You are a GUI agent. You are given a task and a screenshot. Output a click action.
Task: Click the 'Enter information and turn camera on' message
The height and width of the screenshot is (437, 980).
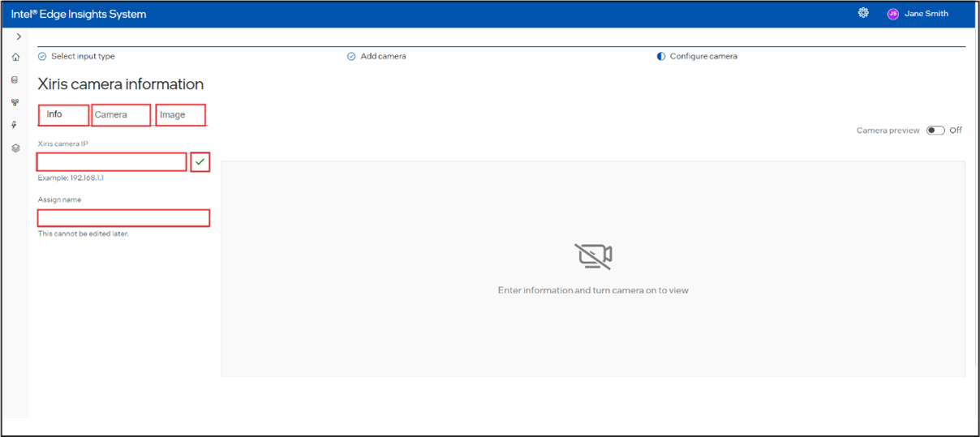tap(593, 290)
